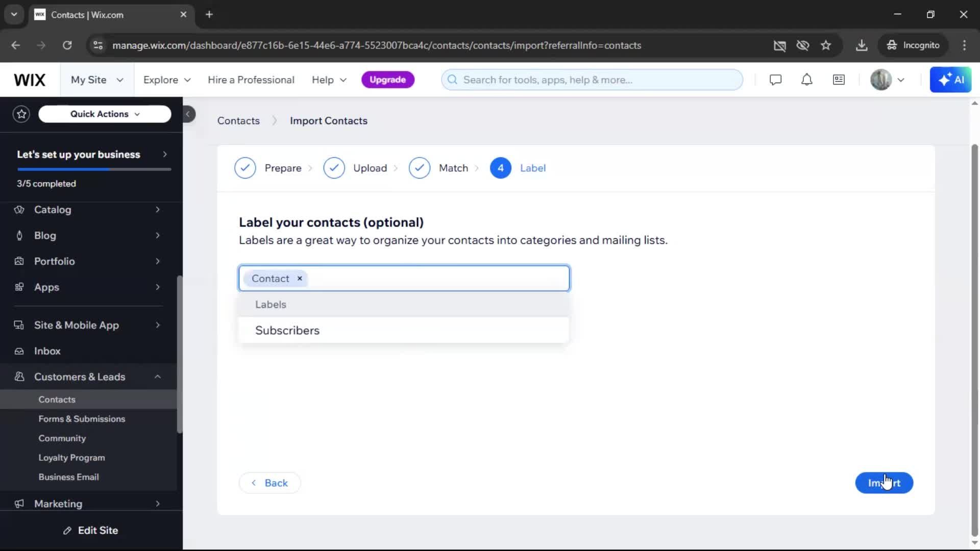Click the search for tools field

click(x=592, y=80)
